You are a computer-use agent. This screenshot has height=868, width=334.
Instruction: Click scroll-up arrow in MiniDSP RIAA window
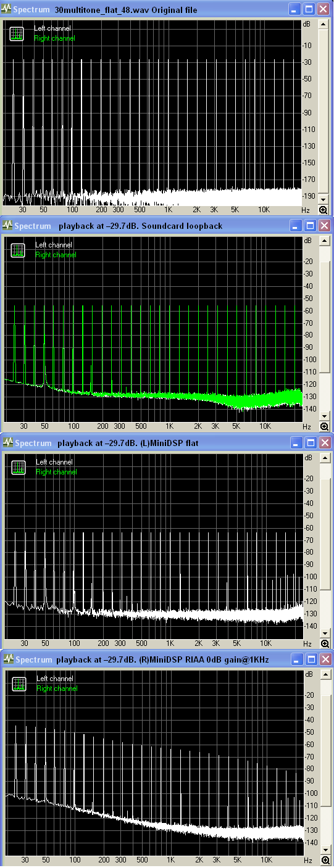coord(325,675)
